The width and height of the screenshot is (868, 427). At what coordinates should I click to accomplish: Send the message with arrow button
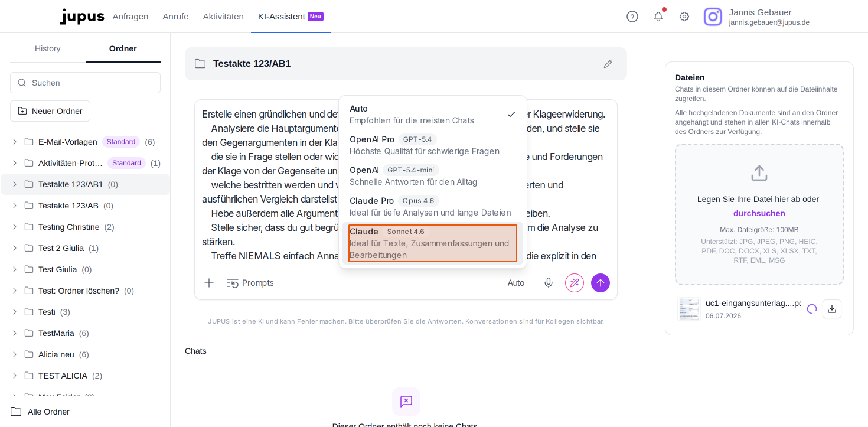(601, 283)
